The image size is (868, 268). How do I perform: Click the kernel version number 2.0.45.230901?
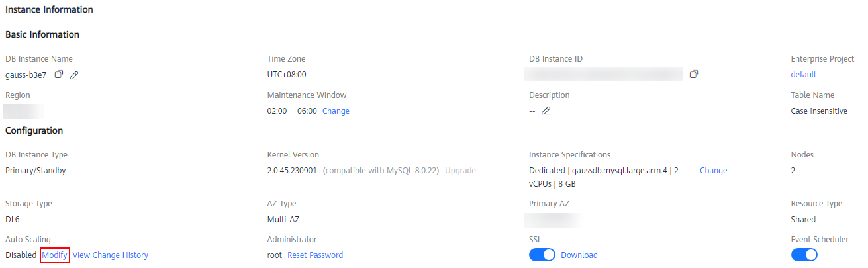293,171
